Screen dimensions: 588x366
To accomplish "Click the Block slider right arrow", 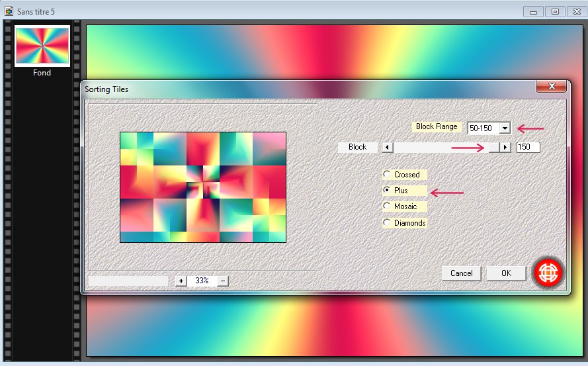I will pyautogui.click(x=505, y=147).
